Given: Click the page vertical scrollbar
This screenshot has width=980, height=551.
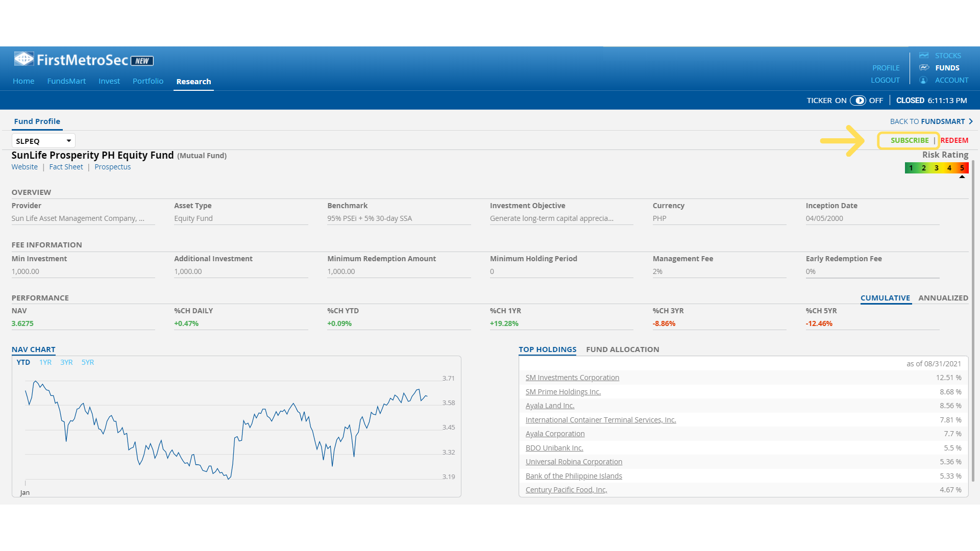Looking at the screenshot, I should 973,320.
